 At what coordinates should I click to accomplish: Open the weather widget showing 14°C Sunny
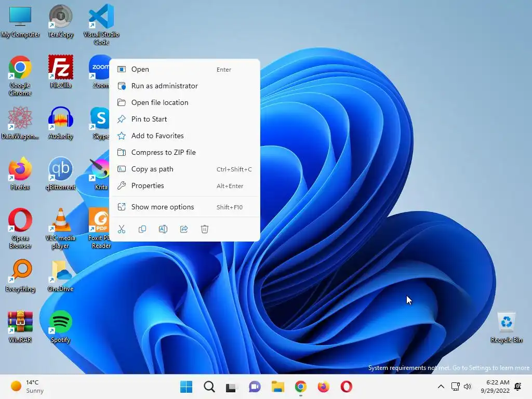(x=27, y=387)
